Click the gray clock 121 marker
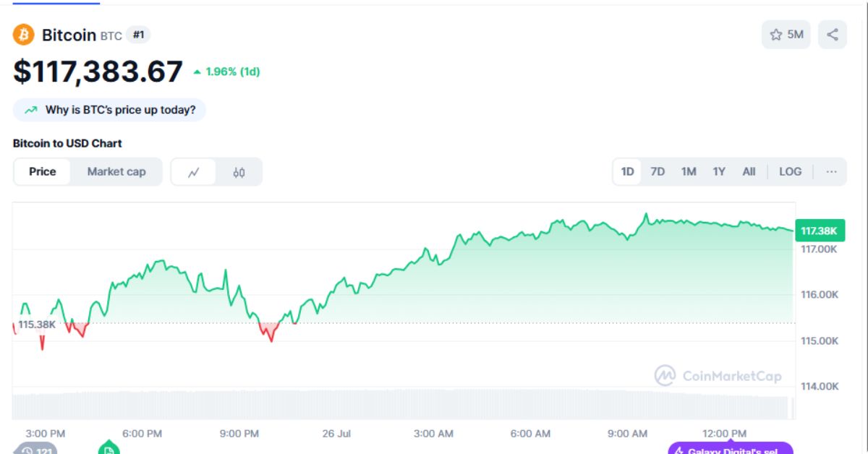The image size is (868, 454). [35, 449]
